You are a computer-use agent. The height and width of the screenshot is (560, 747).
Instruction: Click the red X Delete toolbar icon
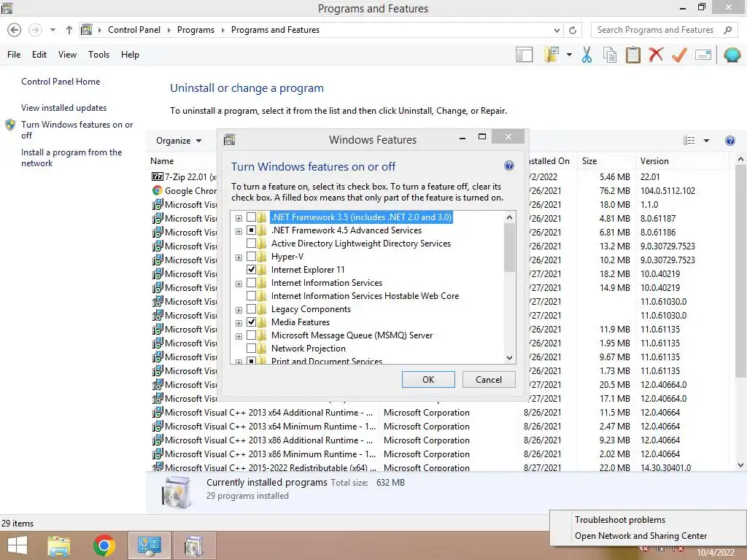click(x=656, y=54)
